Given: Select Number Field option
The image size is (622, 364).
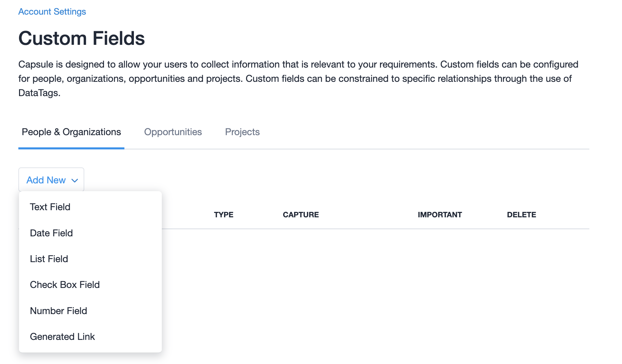Looking at the screenshot, I should tap(58, 310).
